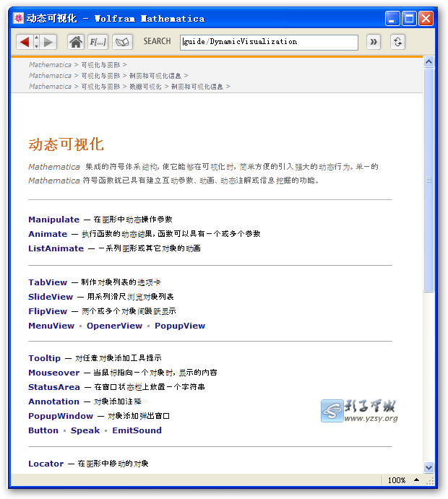Screen dimensions: 448x499
Task: Open the 100% magnification popup menu
Action: coord(405,480)
